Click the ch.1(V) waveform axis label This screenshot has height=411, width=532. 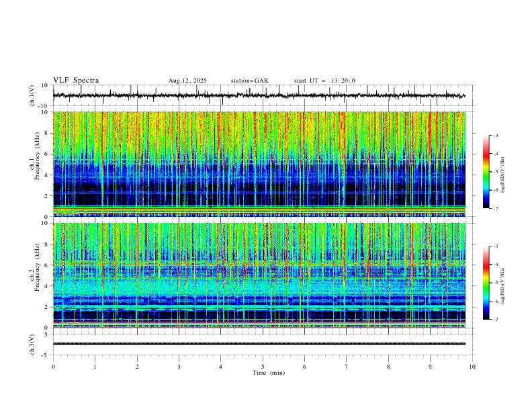pyautogui.click(x=32, y=95)
